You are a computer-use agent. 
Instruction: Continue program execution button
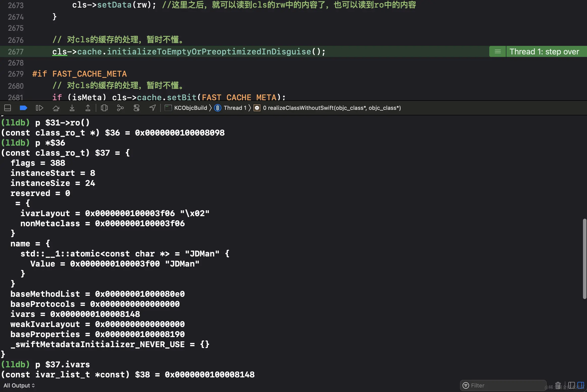point(40,108)
